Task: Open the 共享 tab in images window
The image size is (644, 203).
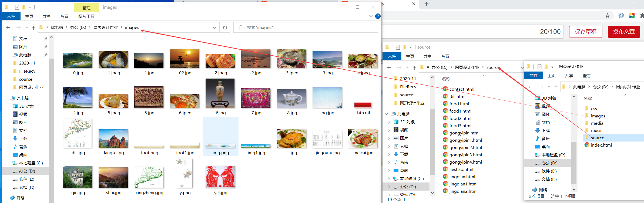Action: (47, 16)
